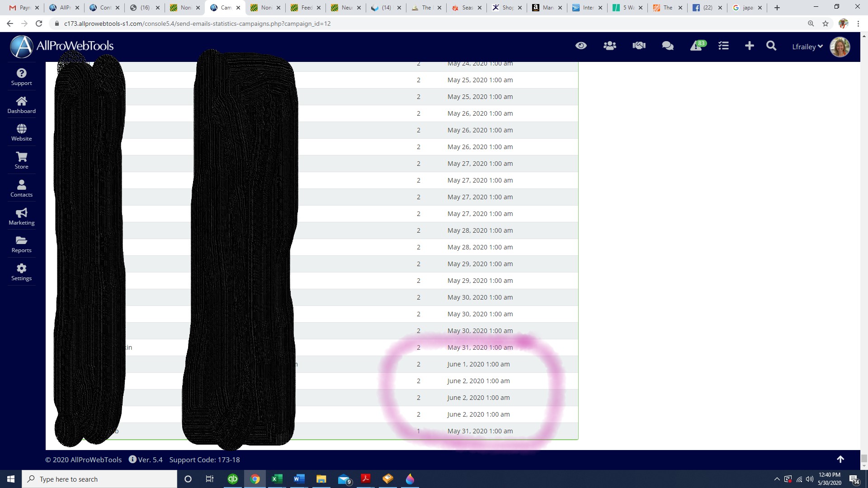
Task: Open the Marketing megaphone section
Action: 21,216
